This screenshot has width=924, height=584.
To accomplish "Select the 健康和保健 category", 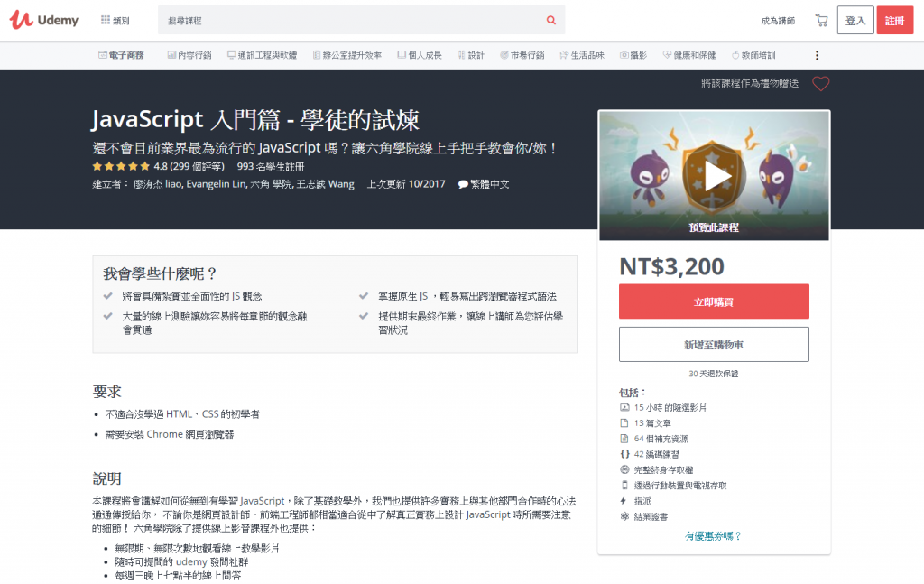I will pyautogui.click(x=689, y=55).
